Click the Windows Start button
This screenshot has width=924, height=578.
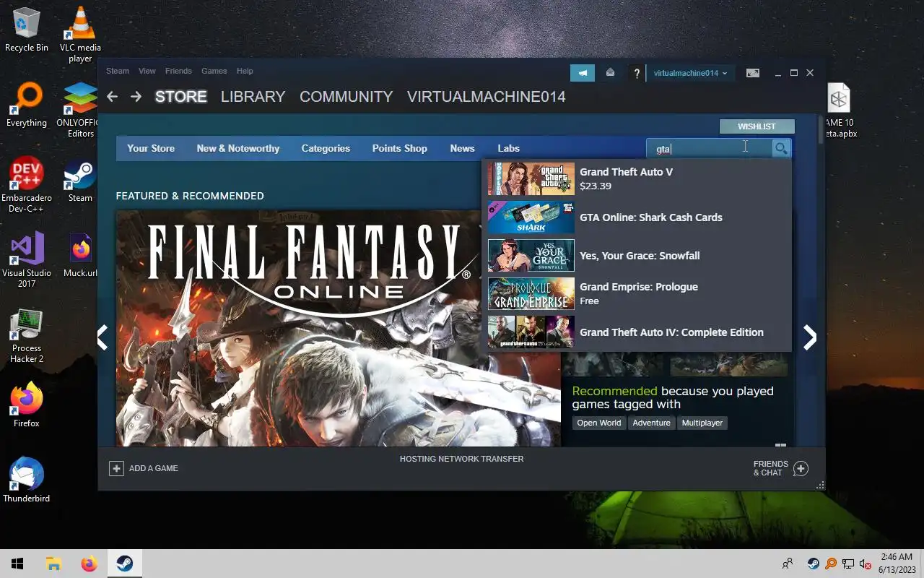(17, 564)
